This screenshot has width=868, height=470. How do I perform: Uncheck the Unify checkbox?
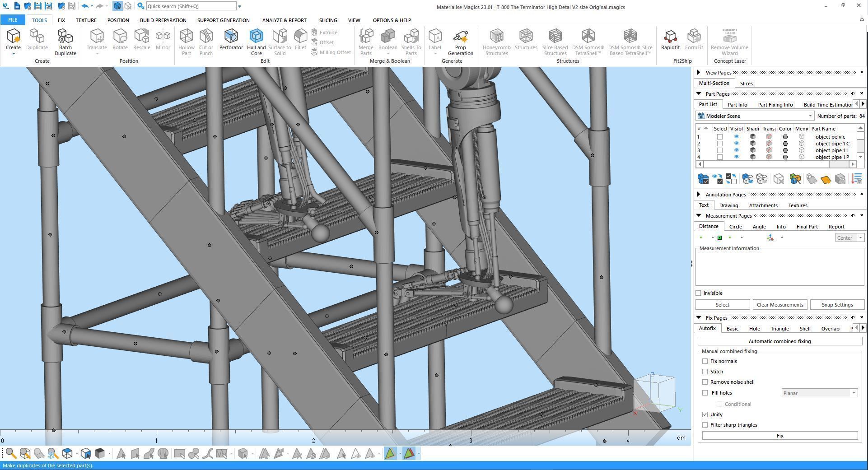click(x=705, y=414)
